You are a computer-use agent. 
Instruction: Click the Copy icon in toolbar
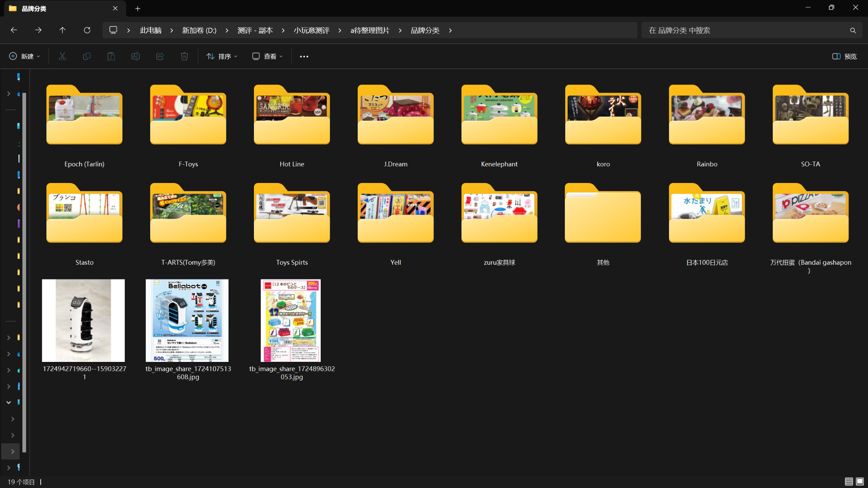point(87,57)
